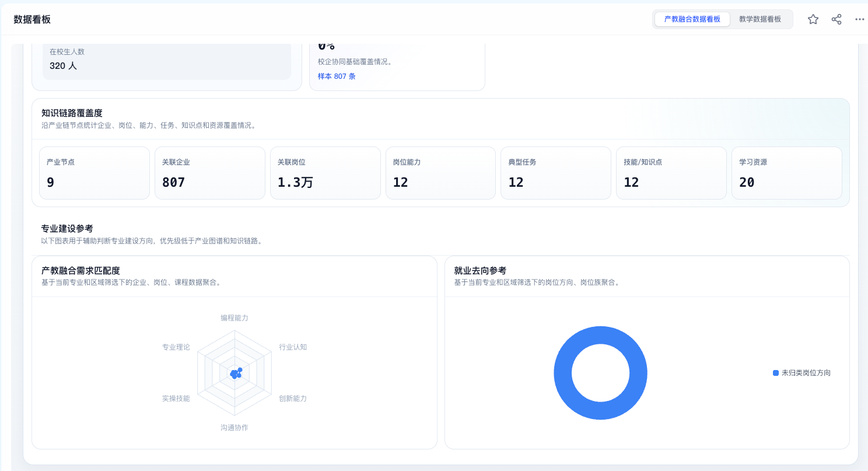The width and height of the screenshot is (868, 471).
Task: Switch to 教学数据看板 tab
Action: [x=760, y=19]
